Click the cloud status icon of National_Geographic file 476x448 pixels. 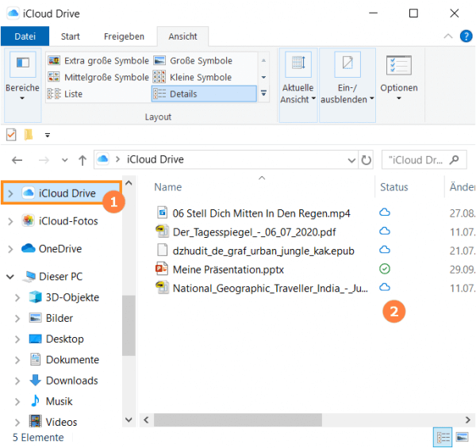pyautogui.click(x=385, y=287)
